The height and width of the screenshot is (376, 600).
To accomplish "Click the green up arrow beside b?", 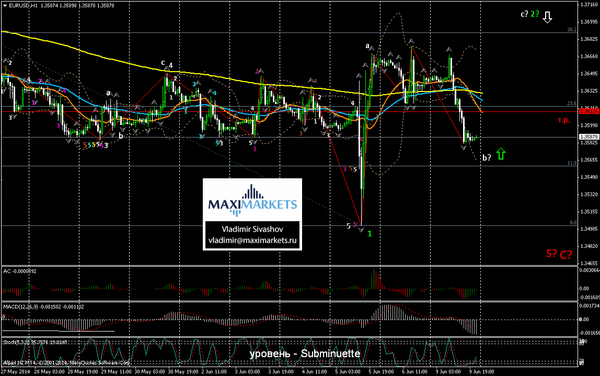I will pos(501,154).
